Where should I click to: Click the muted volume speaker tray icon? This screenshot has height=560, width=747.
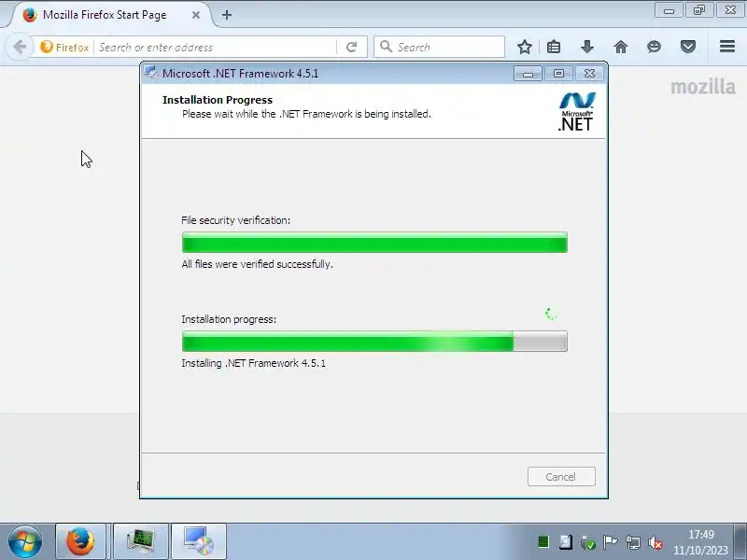(x=655, y=542)
